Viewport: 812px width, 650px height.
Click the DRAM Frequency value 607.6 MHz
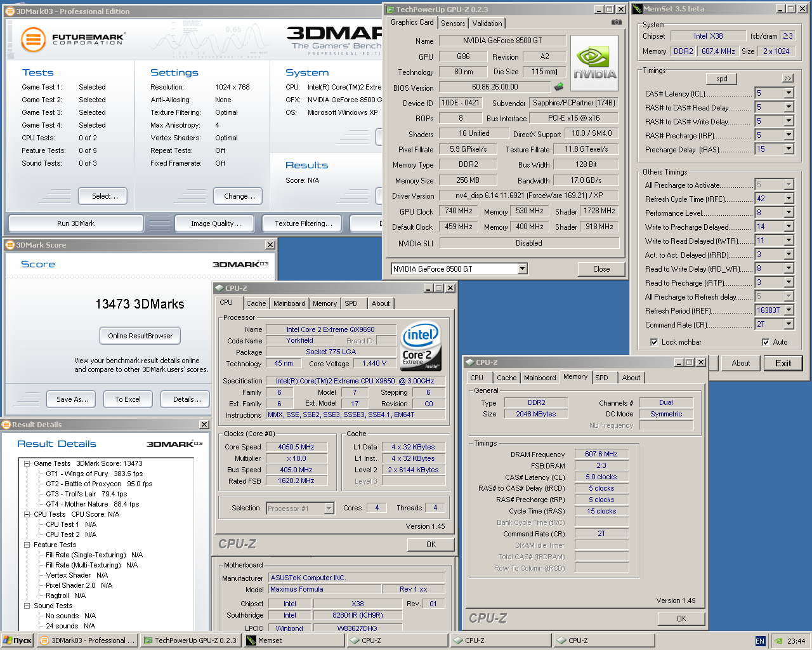601,454
